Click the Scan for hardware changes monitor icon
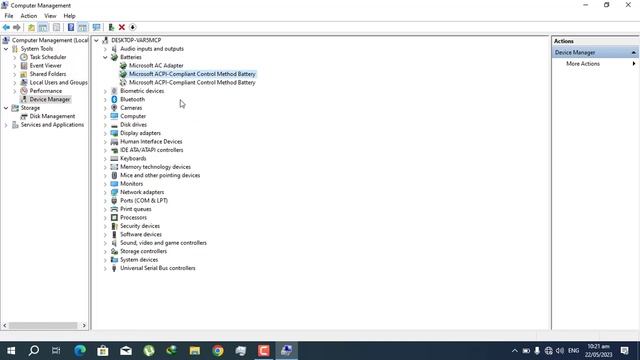The image size is (640, 360). tap(96, 27)
